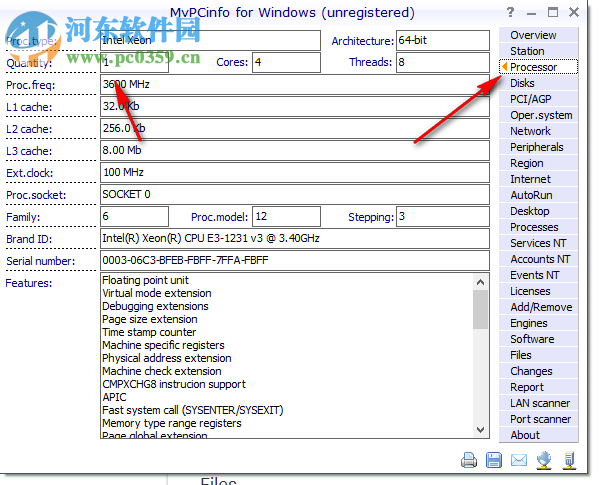Open the About section
This screenshot has height=485, width=599.
coord(538,435)
